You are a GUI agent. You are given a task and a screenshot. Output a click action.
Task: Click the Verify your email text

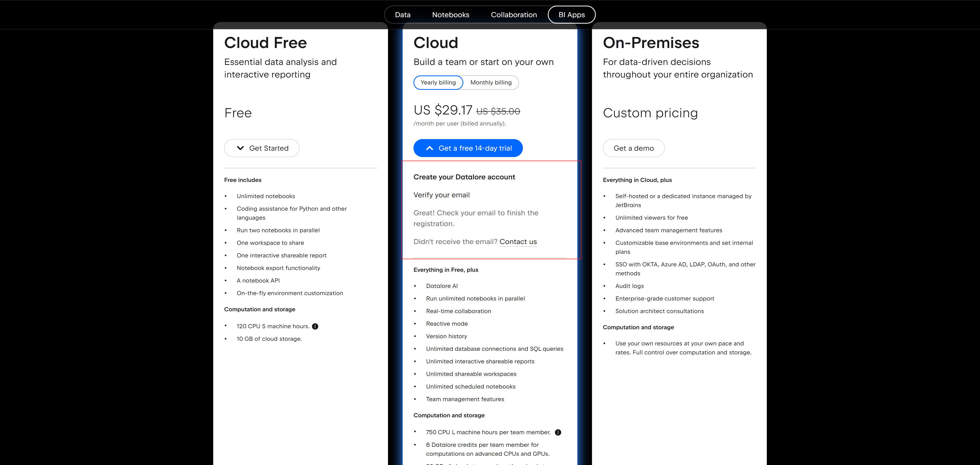tap(442, 195)
